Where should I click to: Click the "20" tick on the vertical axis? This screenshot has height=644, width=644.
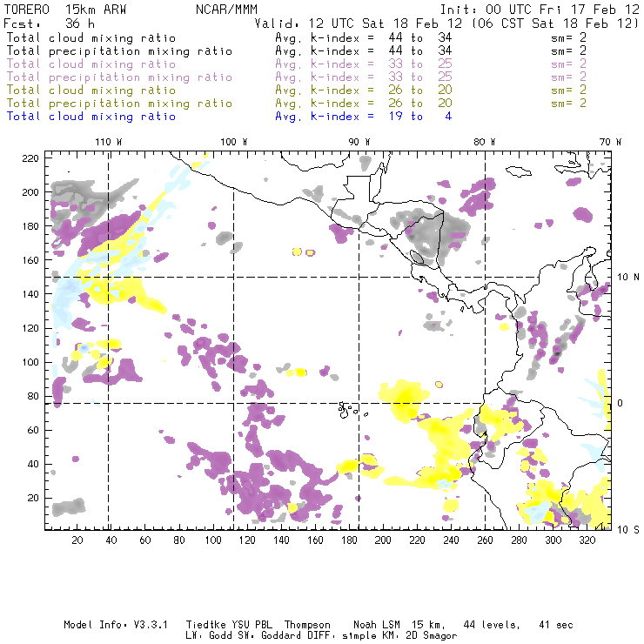click(33, 498)
